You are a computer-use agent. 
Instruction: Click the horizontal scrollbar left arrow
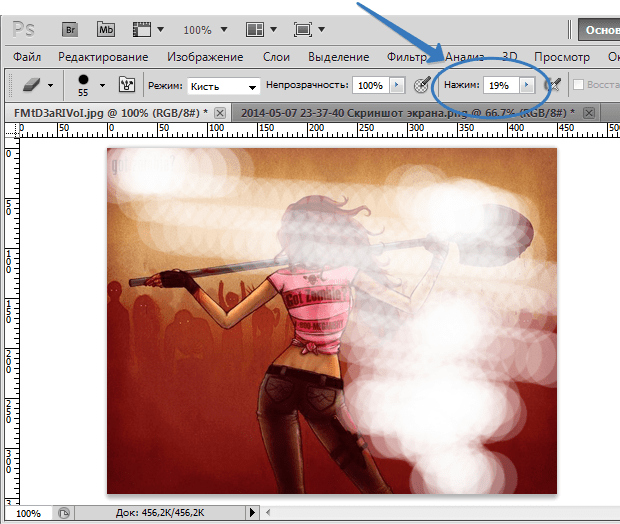(x=268, y=513)
